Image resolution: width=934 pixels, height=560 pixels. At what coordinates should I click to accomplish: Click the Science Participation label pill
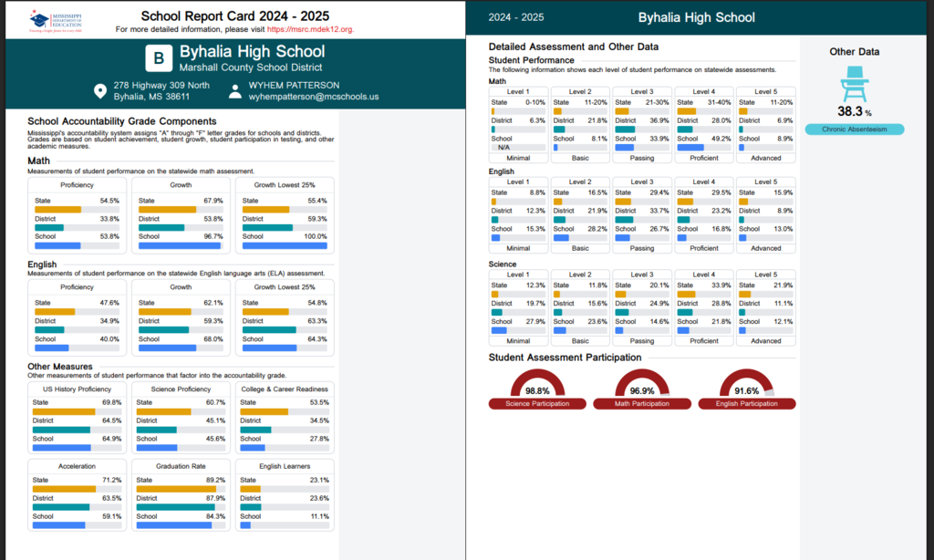click(x=537, y=401)
